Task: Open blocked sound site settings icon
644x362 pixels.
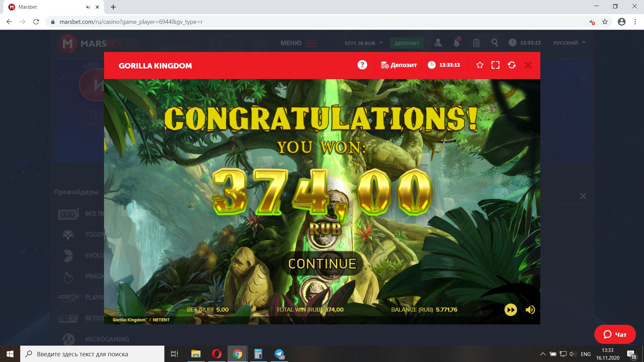Action: pyautogui.click(x=592, y=22)
